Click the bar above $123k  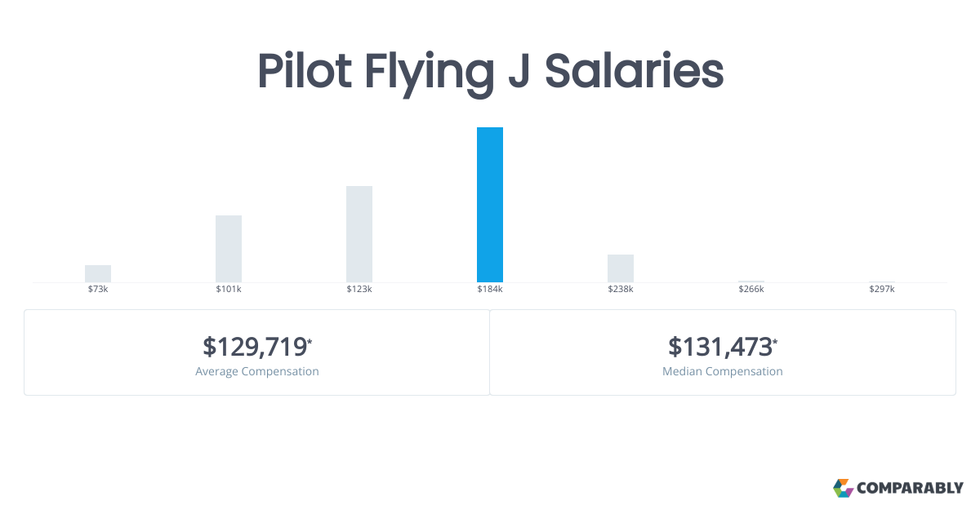pyautogui.click(x=359, y=234)
